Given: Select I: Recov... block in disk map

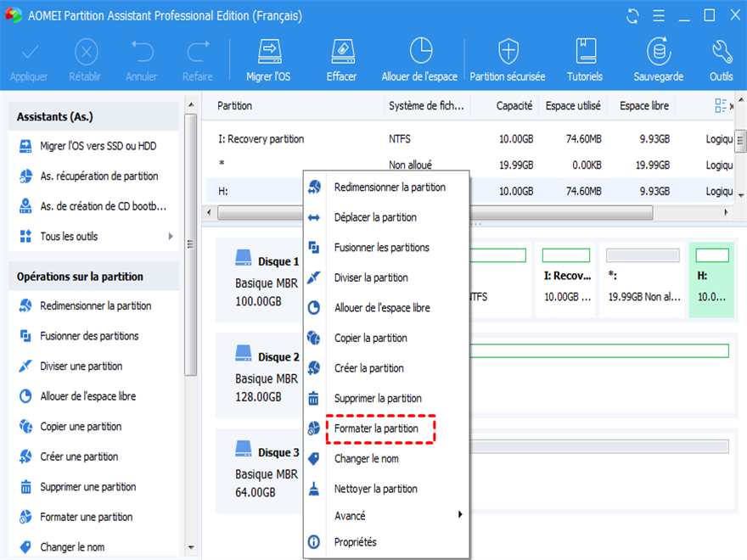Looking at the screenshot, I should click(x=566, y=279).
